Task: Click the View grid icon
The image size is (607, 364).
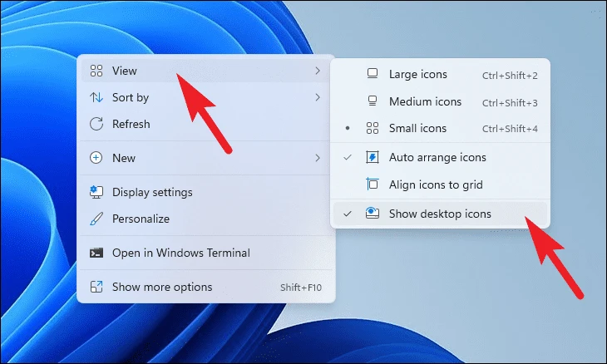Action: coord(96,71)
